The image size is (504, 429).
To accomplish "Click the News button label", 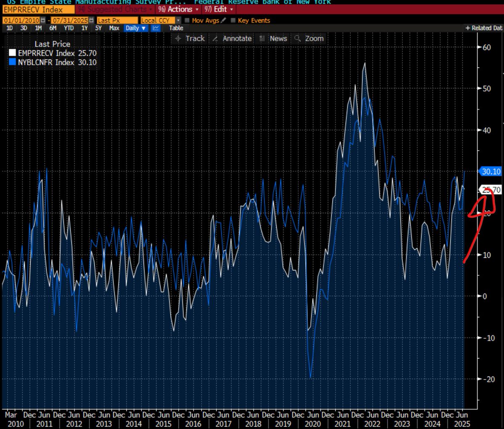I will tap(278, 38).
